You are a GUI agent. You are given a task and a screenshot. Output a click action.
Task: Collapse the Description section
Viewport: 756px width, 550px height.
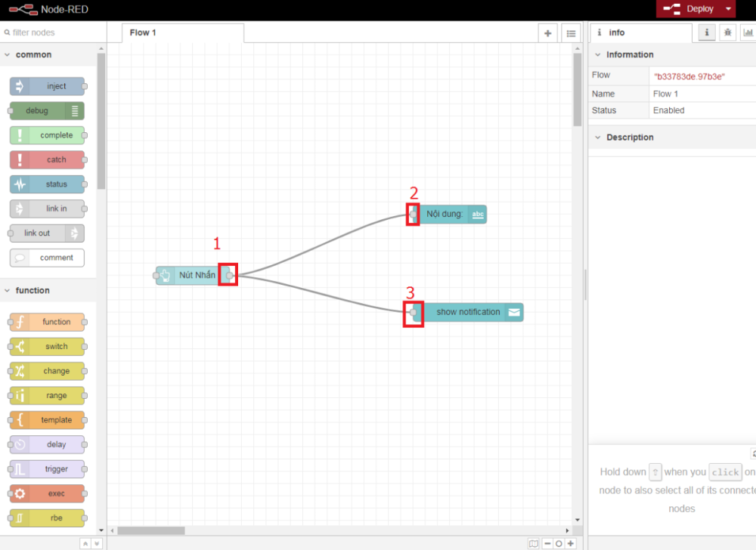click(x=598, y=137)
